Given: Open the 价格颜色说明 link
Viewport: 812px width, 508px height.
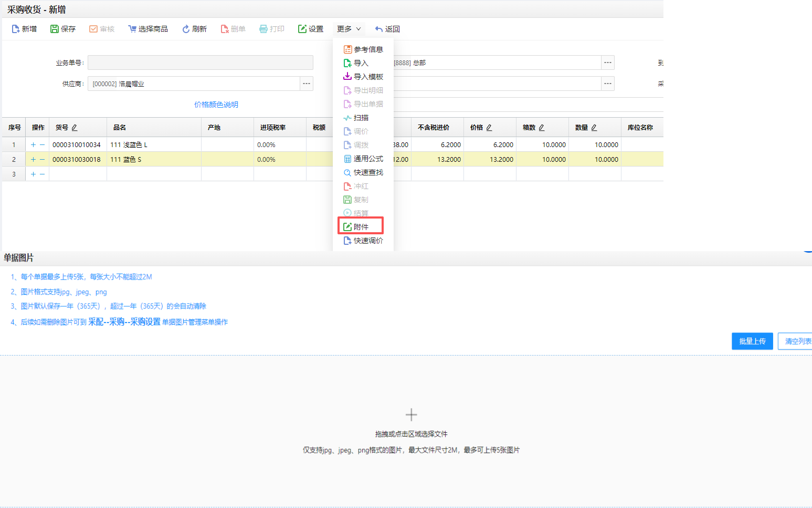Looking at the screenshot, I should pos(216,105).
